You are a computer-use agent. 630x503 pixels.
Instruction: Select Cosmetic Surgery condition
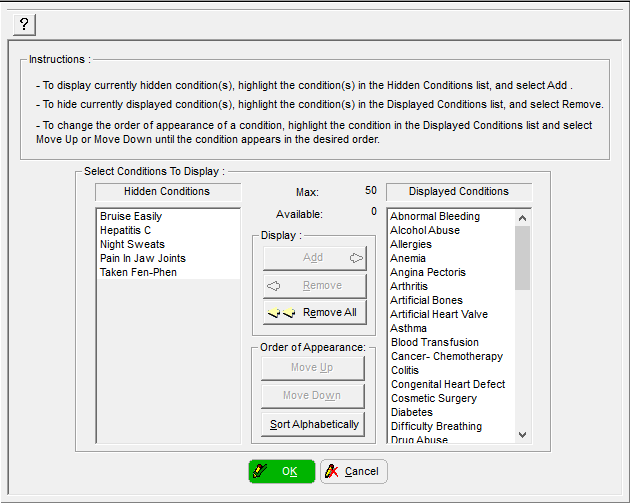pos(452,399)
